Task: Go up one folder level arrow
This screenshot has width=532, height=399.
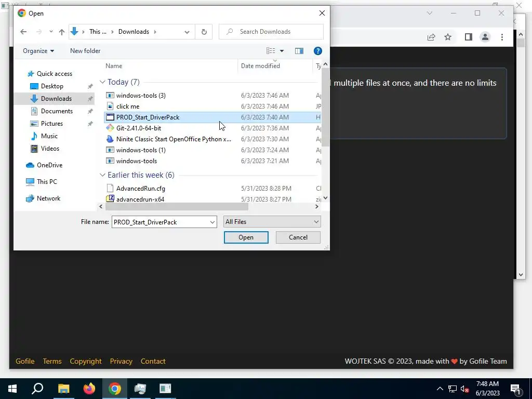Action: 61,32
